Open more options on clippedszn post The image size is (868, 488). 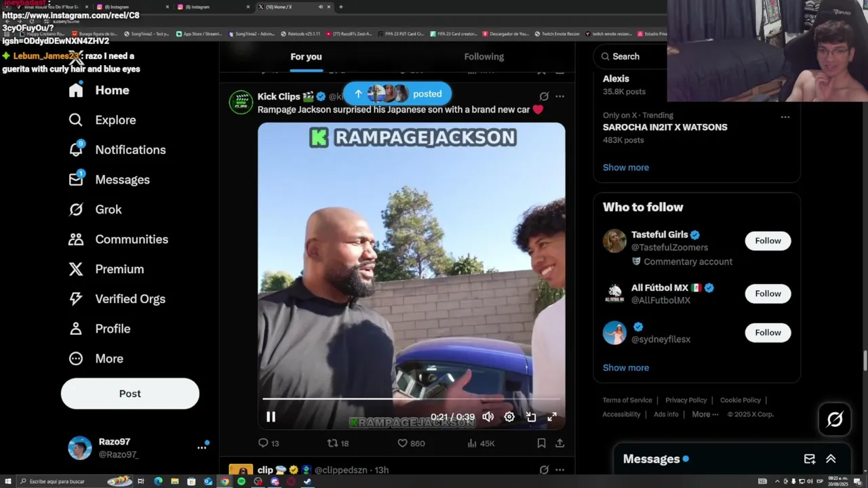click(559, 470)
